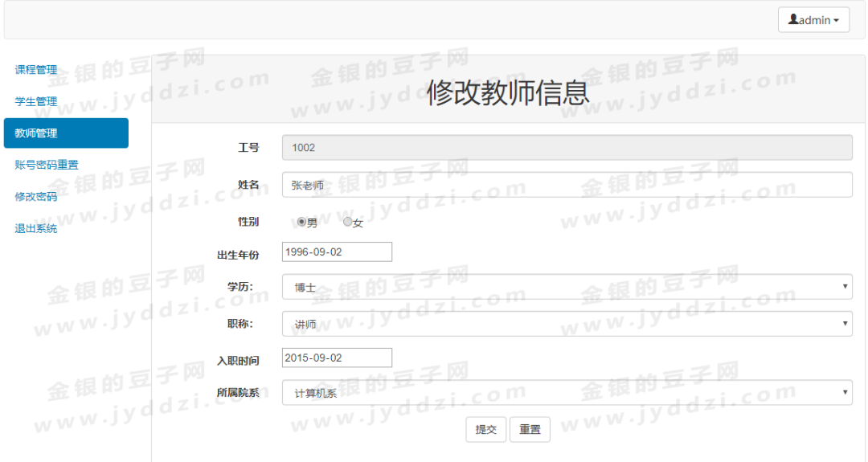
Task: Open the admin user dropdown
Action: [x=813, y=20]
